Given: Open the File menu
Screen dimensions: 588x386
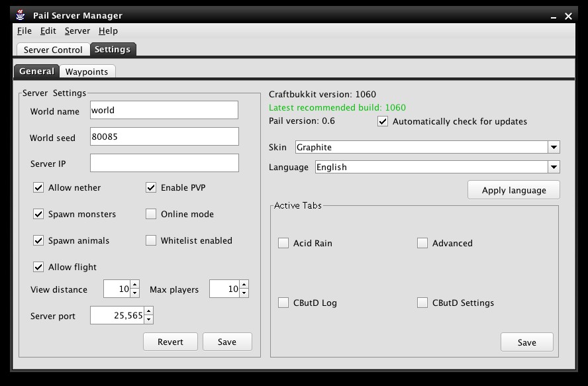Looking at the screenshot, I should [x=24, y=31].
